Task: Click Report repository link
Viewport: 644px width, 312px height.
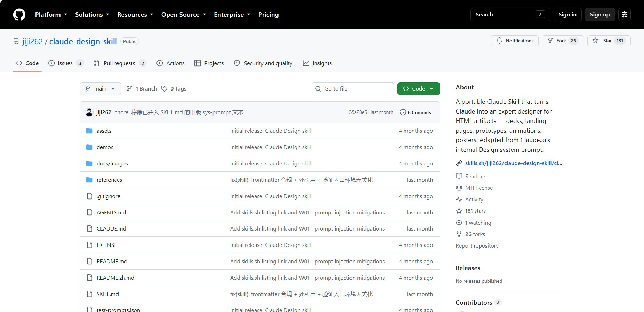Action: [477, 246]
